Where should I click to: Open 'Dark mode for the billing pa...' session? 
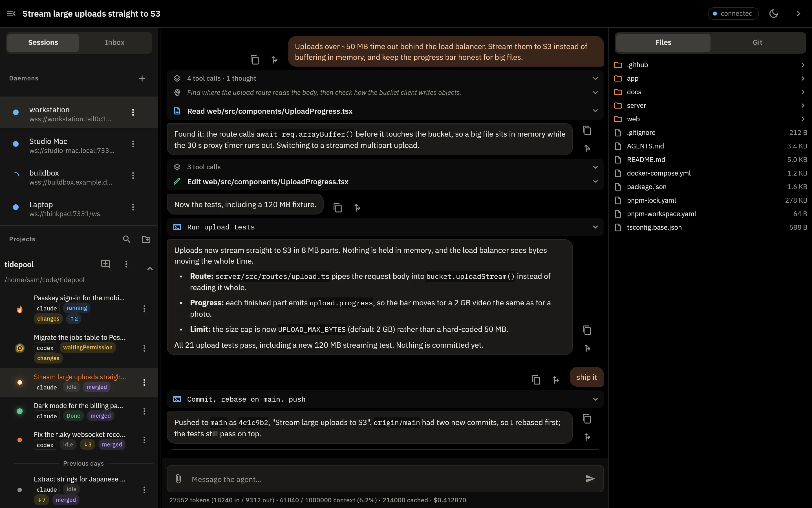coord(79,411)
